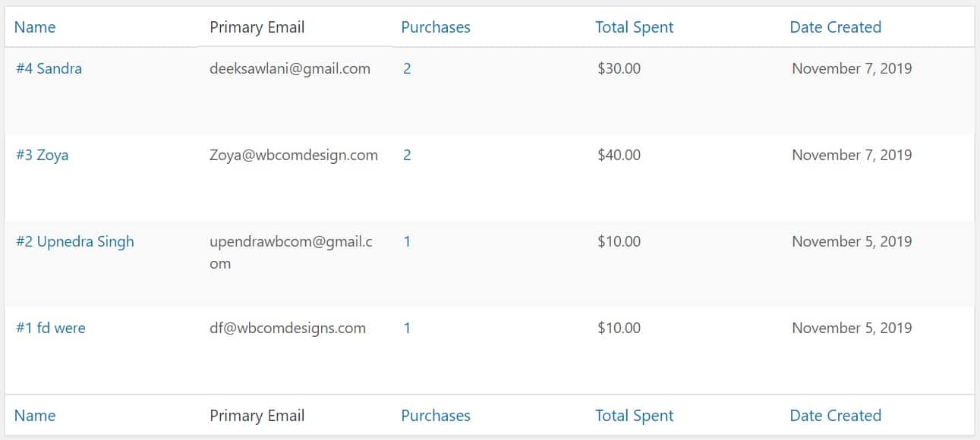980x440 pixels.
Task: Sort by Purchases in the top header
Action: [x=436, y=27]
